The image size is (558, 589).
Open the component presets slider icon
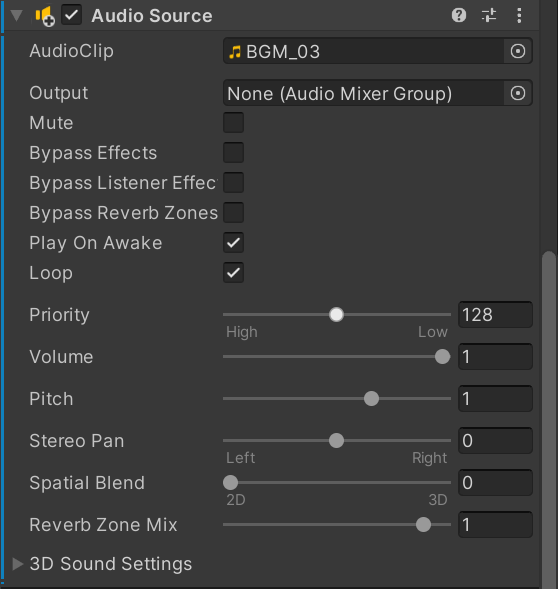pos(489,15)
